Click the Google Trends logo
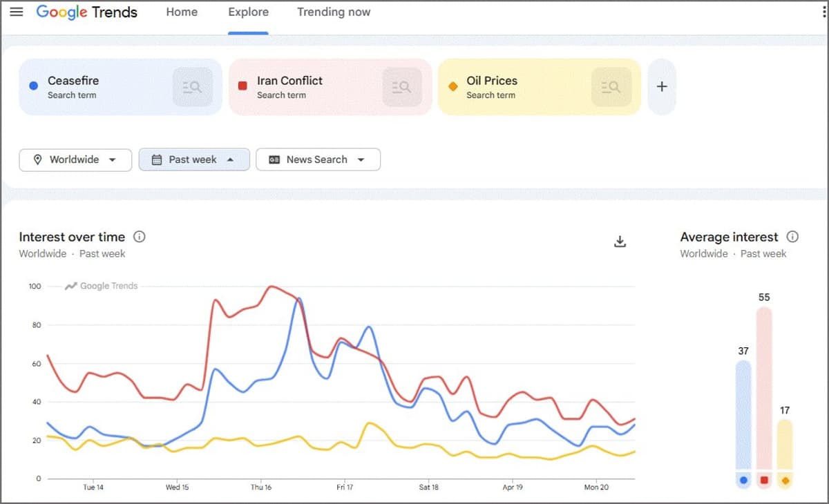This screenshot has height=504, width=829. pos(87,12)
